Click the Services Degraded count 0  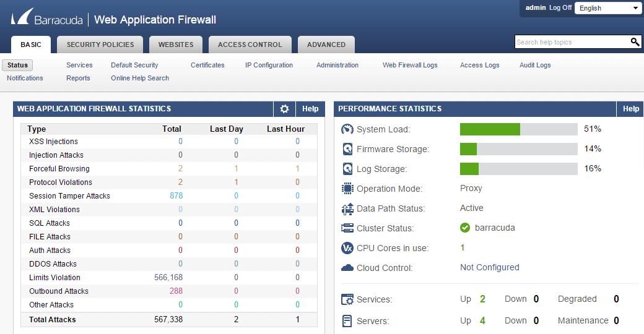click(x=617, y=299)
